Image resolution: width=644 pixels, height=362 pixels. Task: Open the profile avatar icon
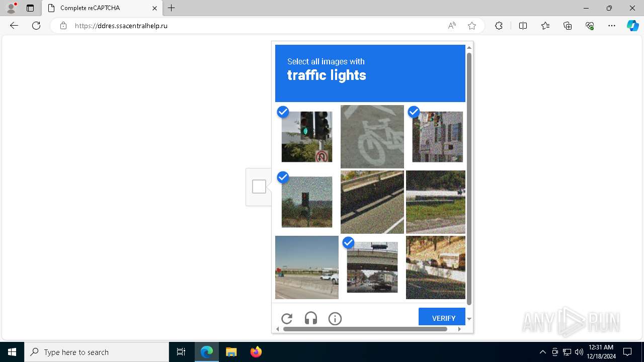[11, 8]
